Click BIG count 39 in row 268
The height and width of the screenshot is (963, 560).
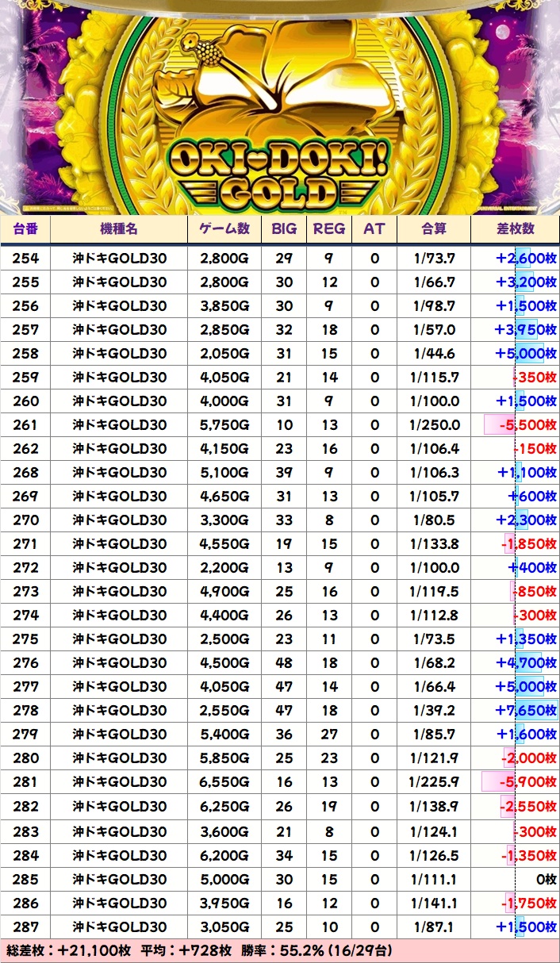[x=284, y=473]
